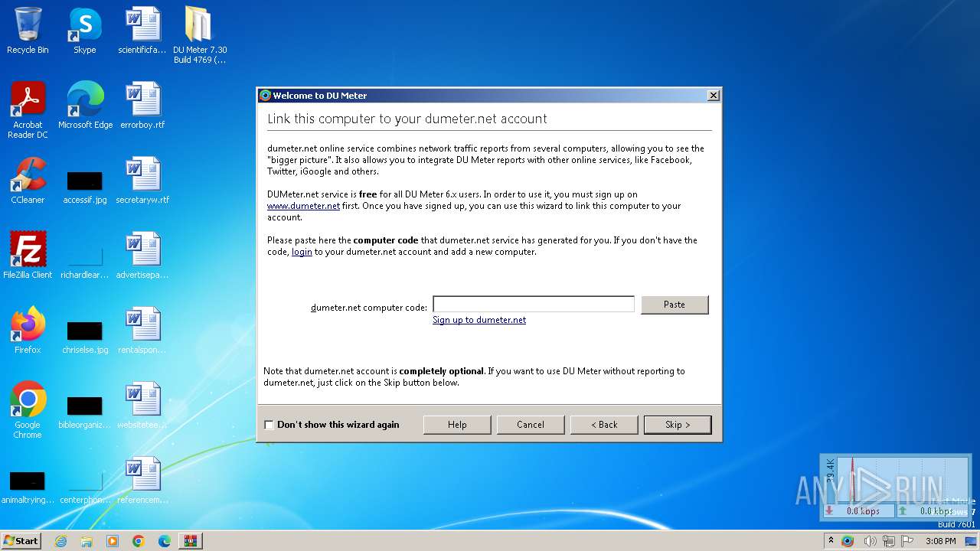Select the Firefox desktop shortcut
Image resolution: width=980 pixels, height=551 pixels.
pos(28,331)
